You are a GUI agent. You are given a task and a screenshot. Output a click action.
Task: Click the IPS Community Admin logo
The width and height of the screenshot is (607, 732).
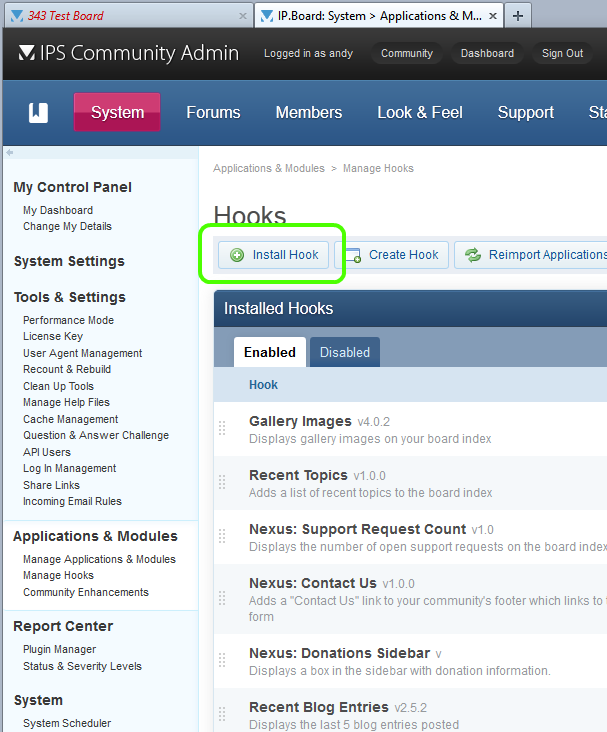[128, 53]
